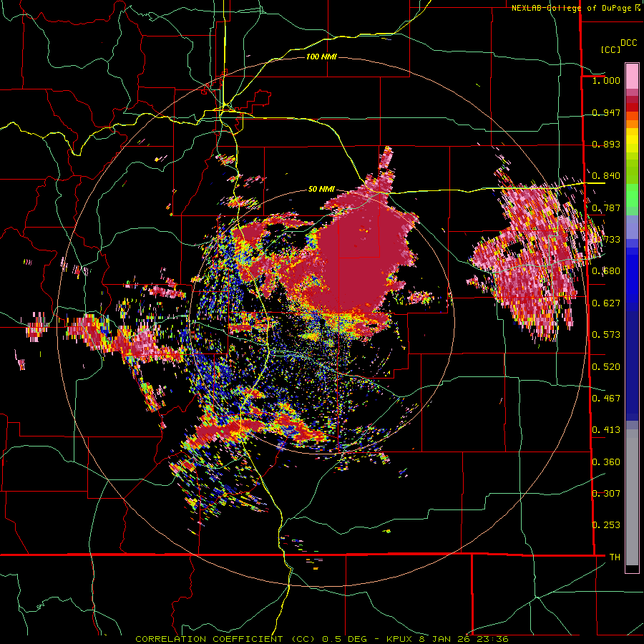The image size is (644, 644).
Task: Pick the bright yellow segment of the color bar
Action: (632, 141)
